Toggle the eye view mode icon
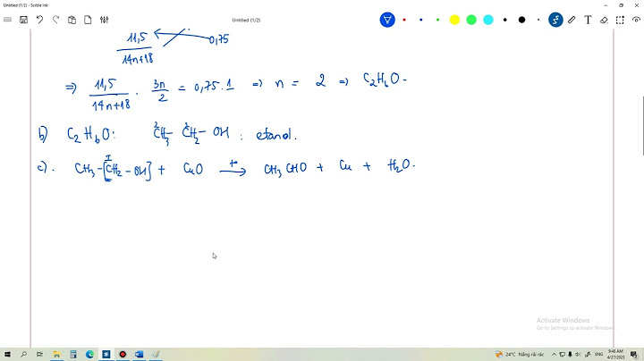Screen dimensions: 644x361 coord(636,20)
